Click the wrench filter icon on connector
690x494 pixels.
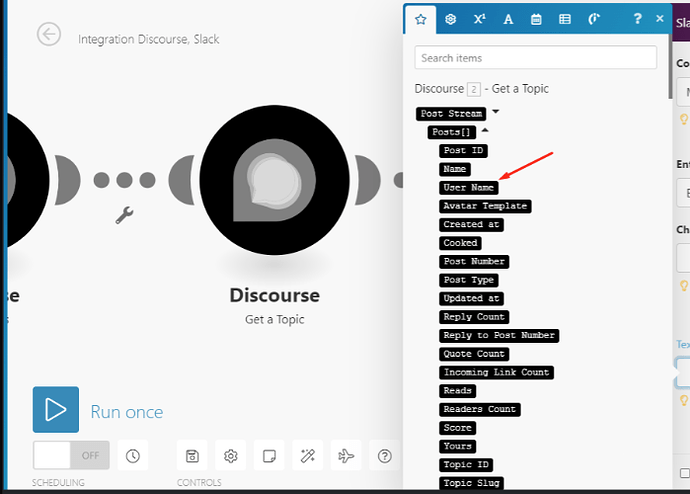coord(125,215)
